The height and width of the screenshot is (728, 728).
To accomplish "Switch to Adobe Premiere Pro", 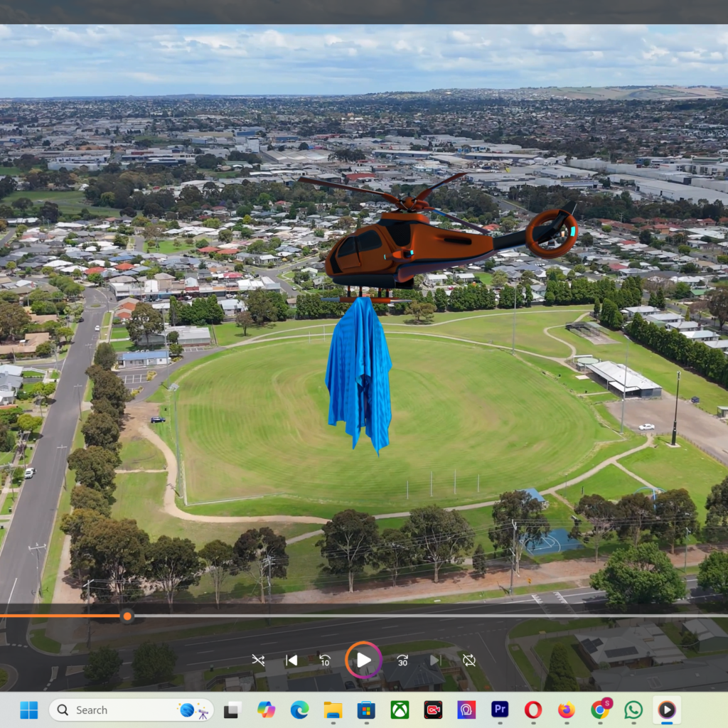I will point(500,710).
